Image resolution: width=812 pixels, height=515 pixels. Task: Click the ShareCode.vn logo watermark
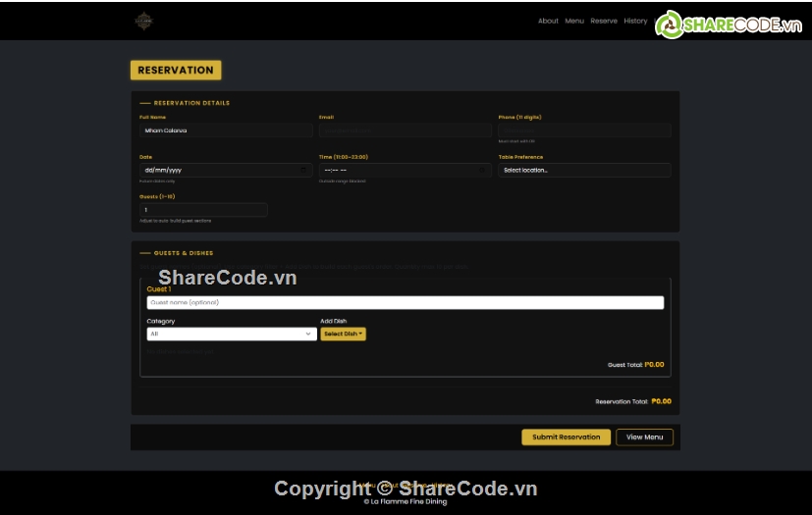pyautogui.click(x=730, y=25)
